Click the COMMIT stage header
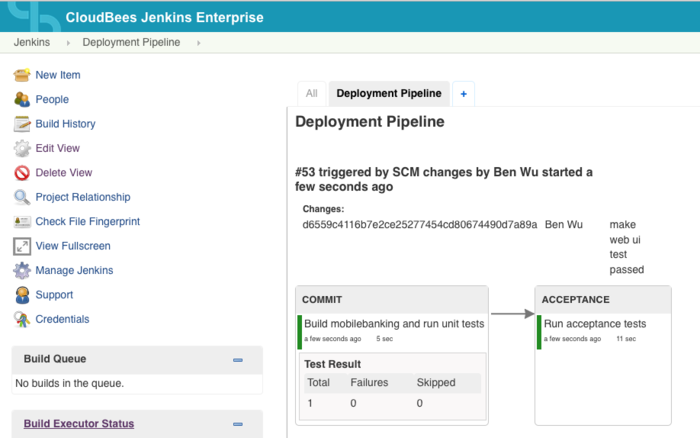 (392, 300)
